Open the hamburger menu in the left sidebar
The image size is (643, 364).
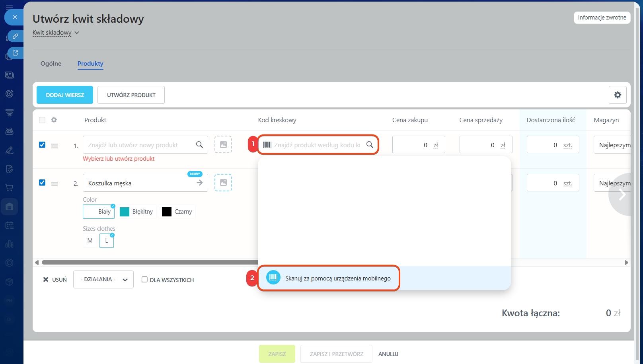pyautogui.click(x=10, y=7)
